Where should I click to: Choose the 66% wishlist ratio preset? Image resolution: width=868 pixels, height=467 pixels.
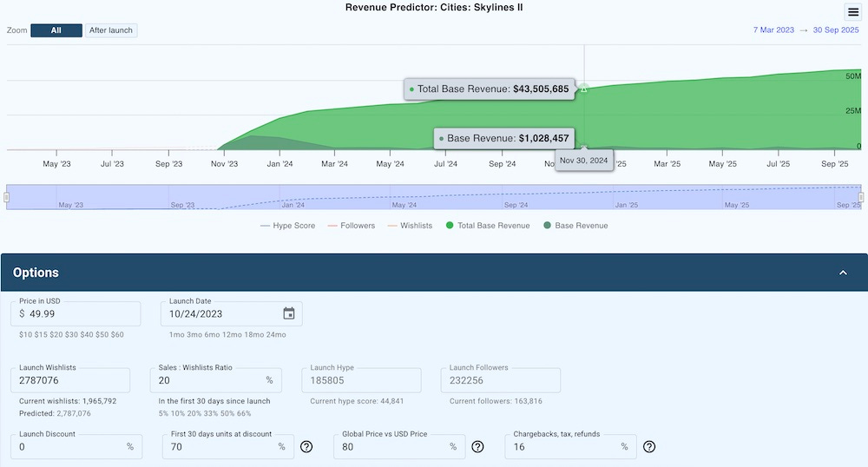[x=244, y=413]
